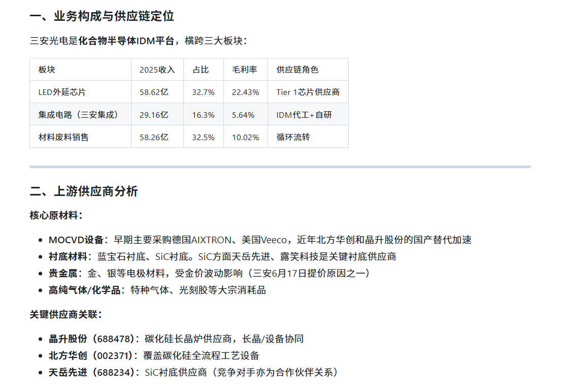Click the 关键供应商关联 subheading
565x392 pixels.
click(x=66, y=314)
